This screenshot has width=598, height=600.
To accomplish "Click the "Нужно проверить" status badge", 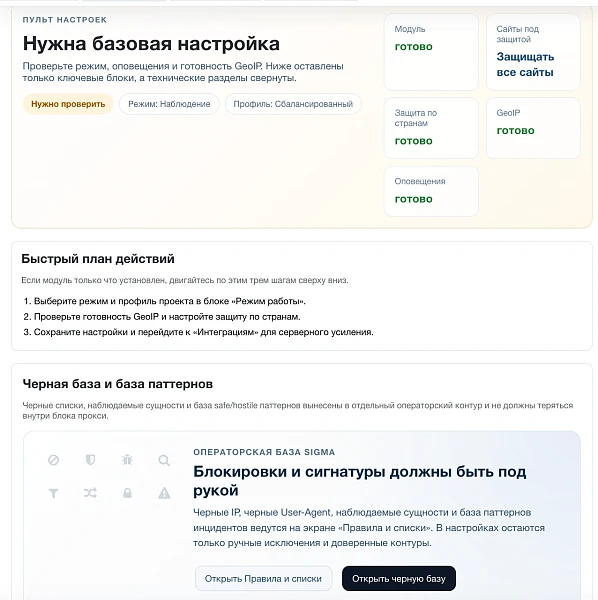I will [x=68, y=104].
